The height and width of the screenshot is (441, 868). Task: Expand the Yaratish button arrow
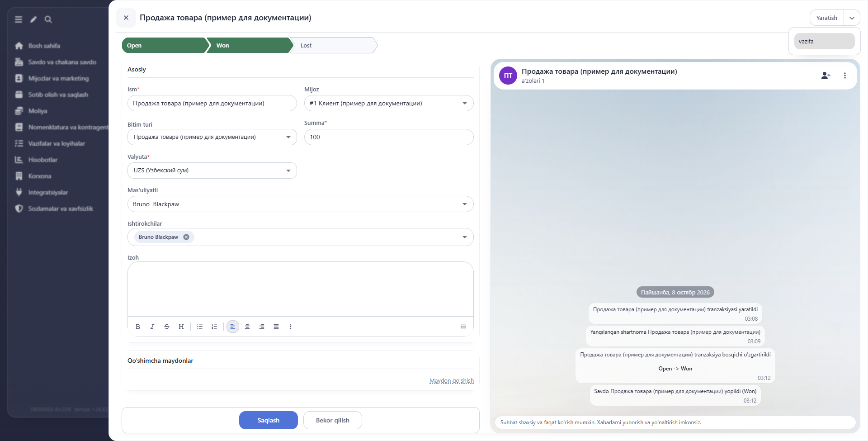point(852,18)
